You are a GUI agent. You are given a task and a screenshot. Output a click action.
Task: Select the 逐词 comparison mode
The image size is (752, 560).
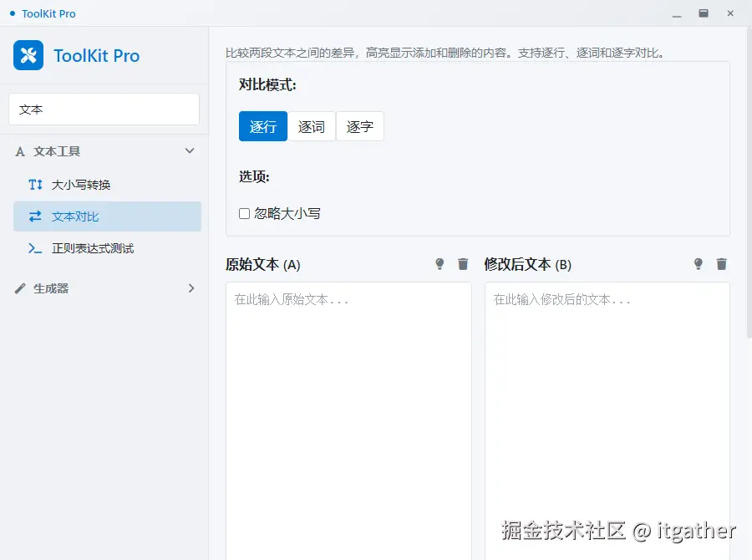click(312, 126)
